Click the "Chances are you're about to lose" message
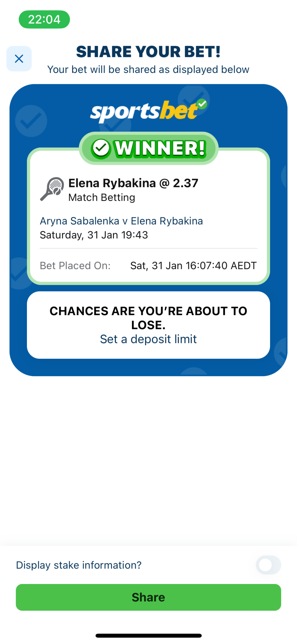 (148, 318)
